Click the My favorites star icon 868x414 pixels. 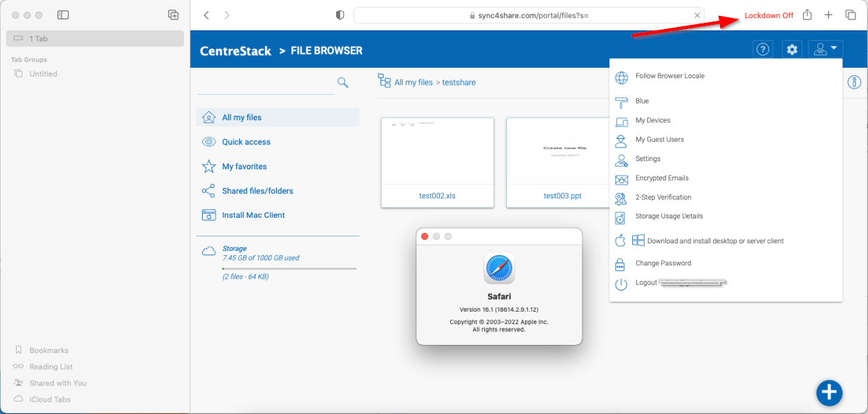pos(209,167)
